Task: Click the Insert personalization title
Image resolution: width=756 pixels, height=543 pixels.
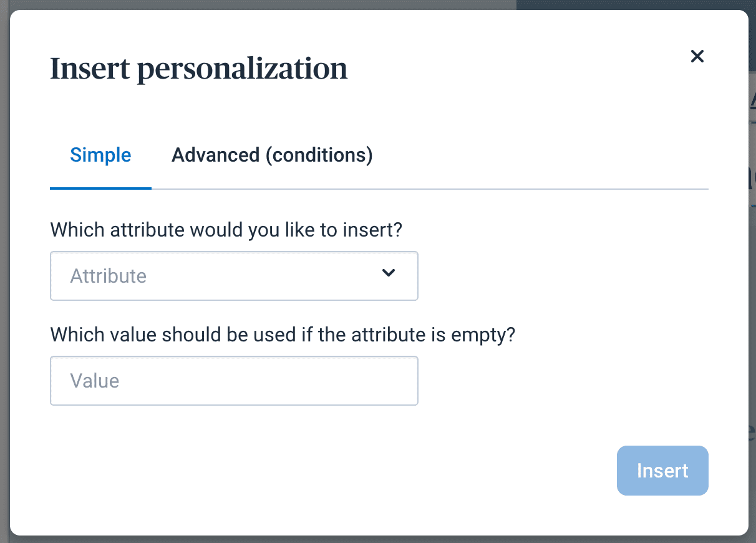Action: (x=199, y=69)
